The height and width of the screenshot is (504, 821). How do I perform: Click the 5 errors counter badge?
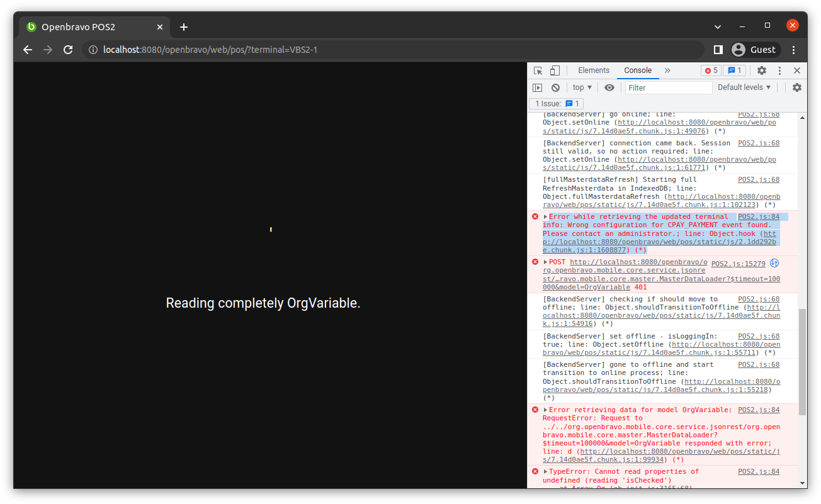[711, 70]
